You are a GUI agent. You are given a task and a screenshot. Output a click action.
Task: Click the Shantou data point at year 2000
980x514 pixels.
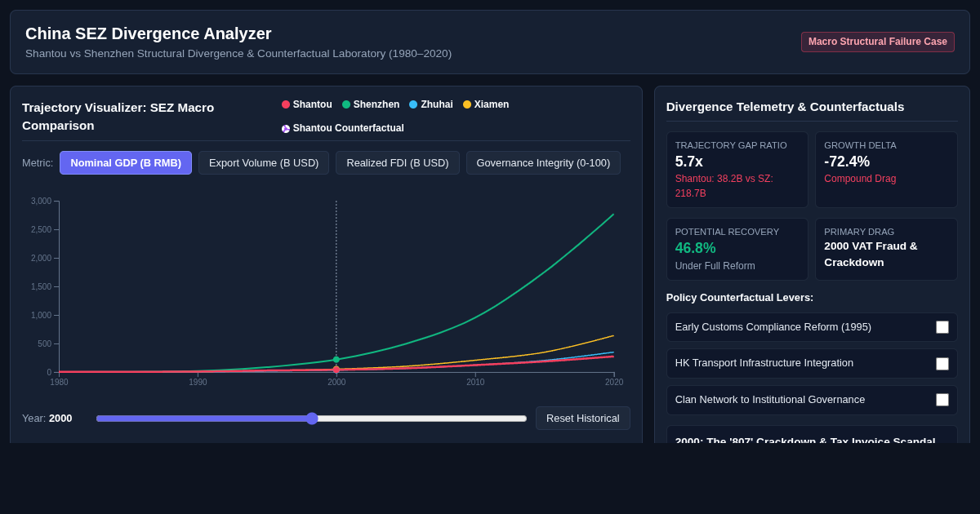pyautogui.click(x=336, y=370)
